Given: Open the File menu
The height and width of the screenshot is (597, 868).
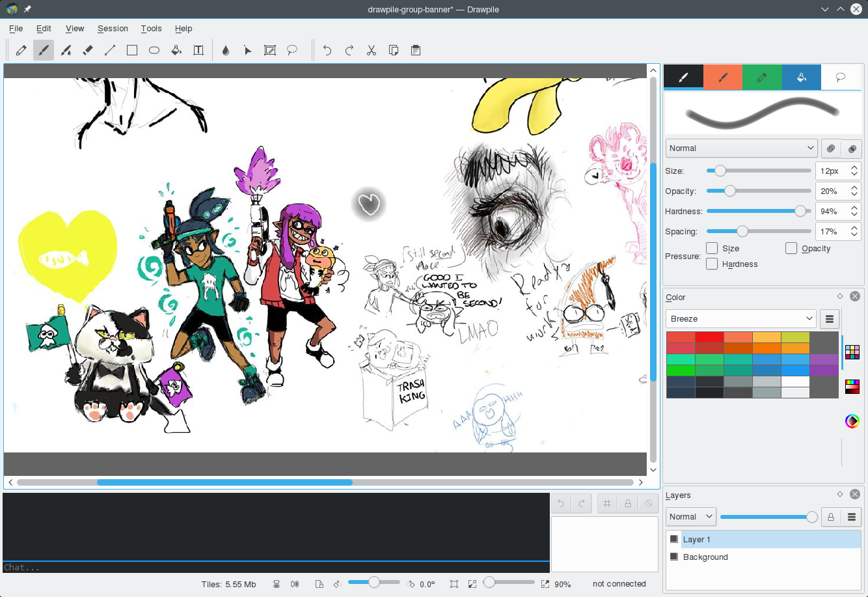Looking at the screenshot, I should coord(16,29).
